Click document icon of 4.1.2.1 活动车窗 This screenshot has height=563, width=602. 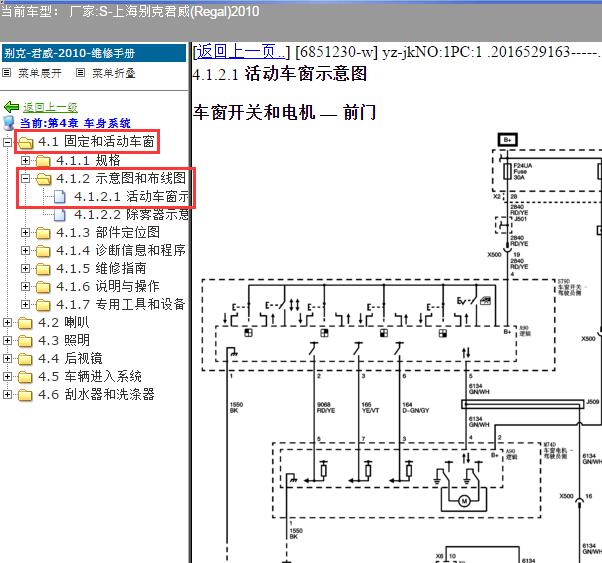[60, 197]
